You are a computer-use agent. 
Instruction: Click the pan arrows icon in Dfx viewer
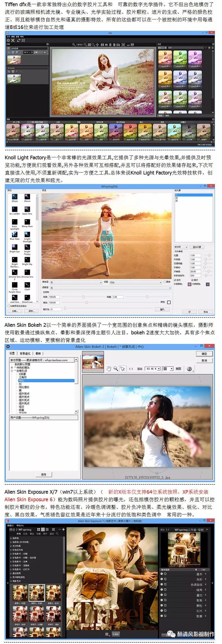(x=97, y=44)
